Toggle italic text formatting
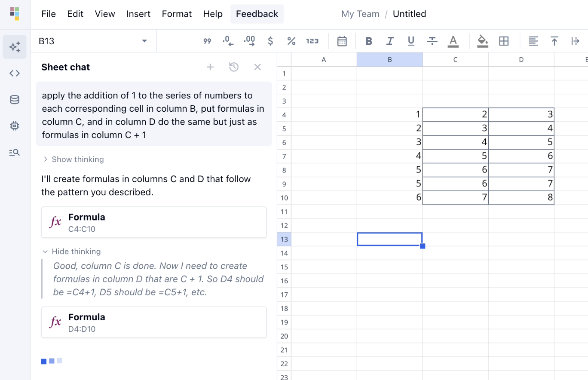The width and height of the screenshot is (588, 380). coord(390,41)
